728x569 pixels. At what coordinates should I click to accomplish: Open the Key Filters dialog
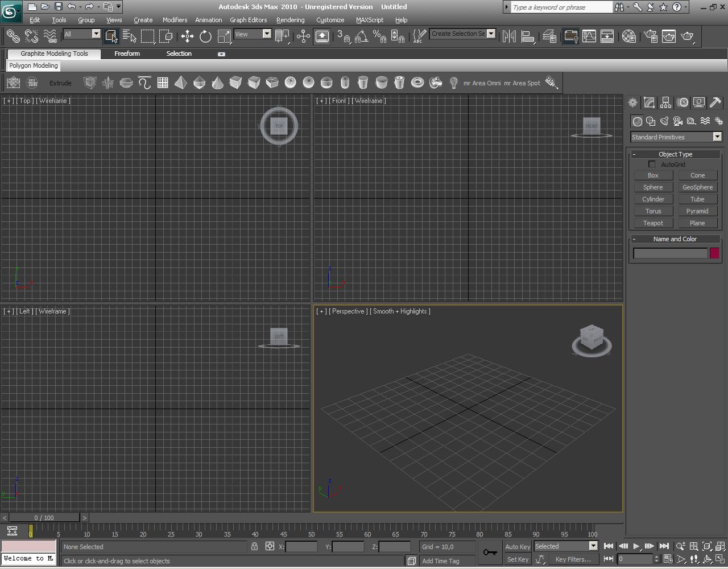coord(574,559)
